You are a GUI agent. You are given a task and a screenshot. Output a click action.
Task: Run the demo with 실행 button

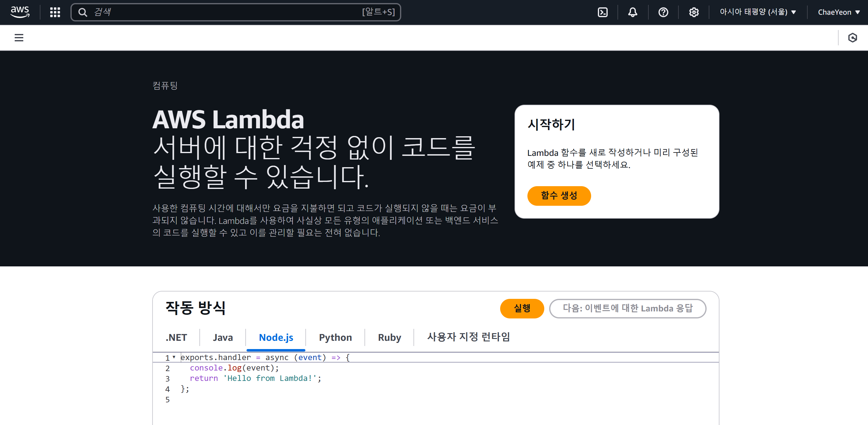coord(522,308)
